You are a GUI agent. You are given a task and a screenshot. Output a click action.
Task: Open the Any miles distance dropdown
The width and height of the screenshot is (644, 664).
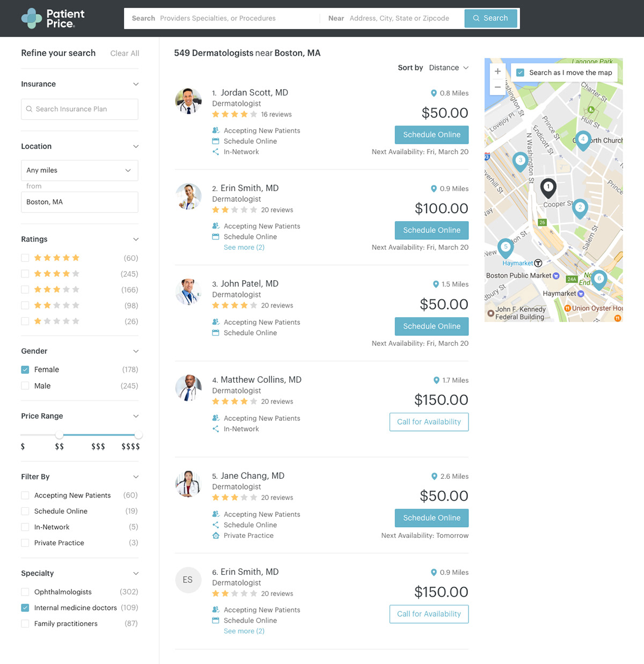pos(79,170)
